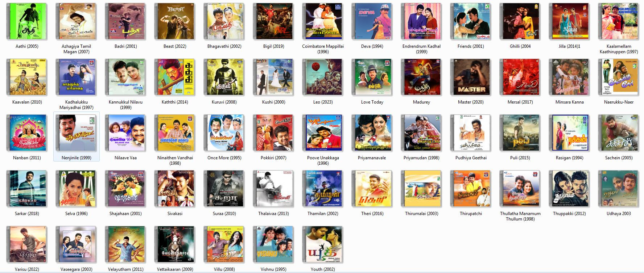This screenshot has width=644, height=273.
Task: Select the Deva (1994) folder icon
Action: click(x=372, y=22)
